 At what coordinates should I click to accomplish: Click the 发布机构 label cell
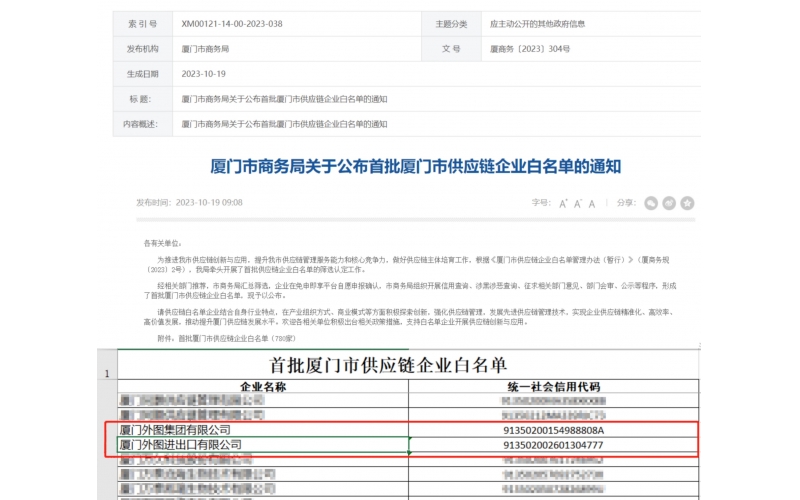pos(142,49)
